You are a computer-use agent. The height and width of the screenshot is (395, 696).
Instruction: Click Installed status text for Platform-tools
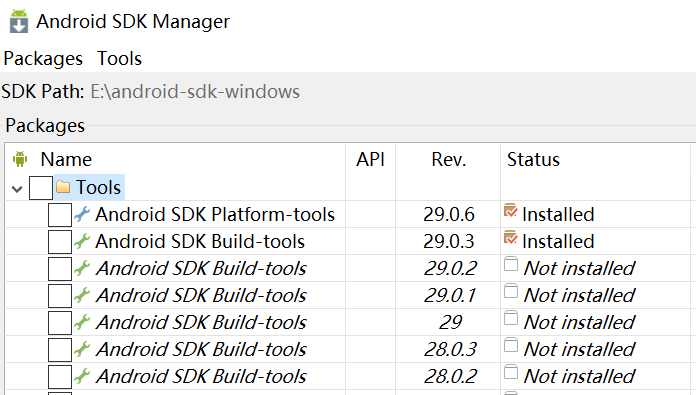click(558, 214)
